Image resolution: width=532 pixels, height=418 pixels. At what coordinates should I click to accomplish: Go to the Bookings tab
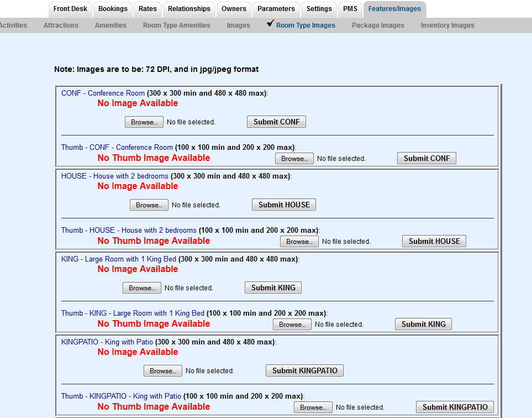(x=113, y=9)
